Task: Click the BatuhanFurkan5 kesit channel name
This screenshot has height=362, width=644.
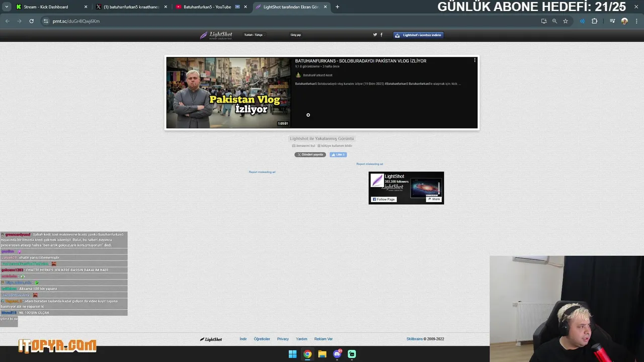Action: 317,75
